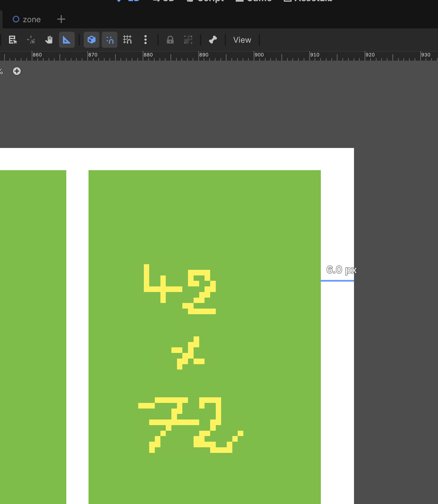Switch to the zone scene tab

(27, 19)
